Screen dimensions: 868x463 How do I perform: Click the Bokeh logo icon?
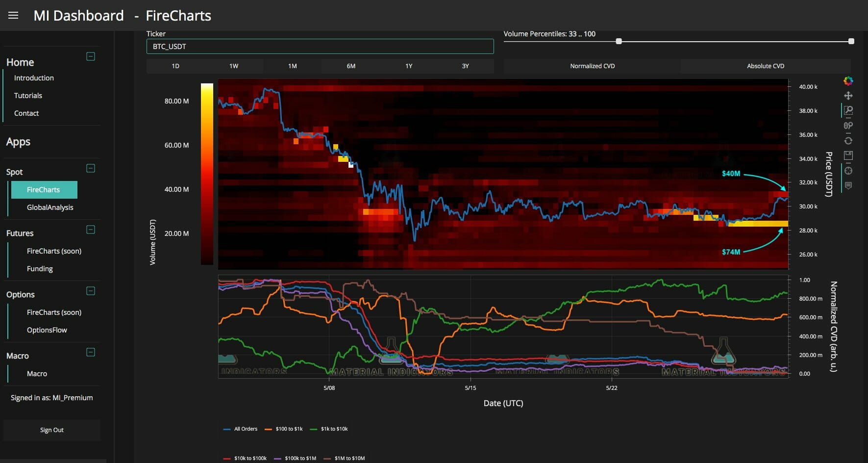tap(848, 81)
